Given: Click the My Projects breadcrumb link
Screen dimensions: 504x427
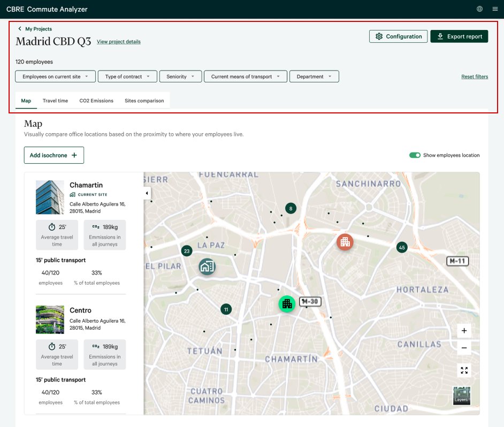Looking at the screenshot, I should (x=39, y=29).
